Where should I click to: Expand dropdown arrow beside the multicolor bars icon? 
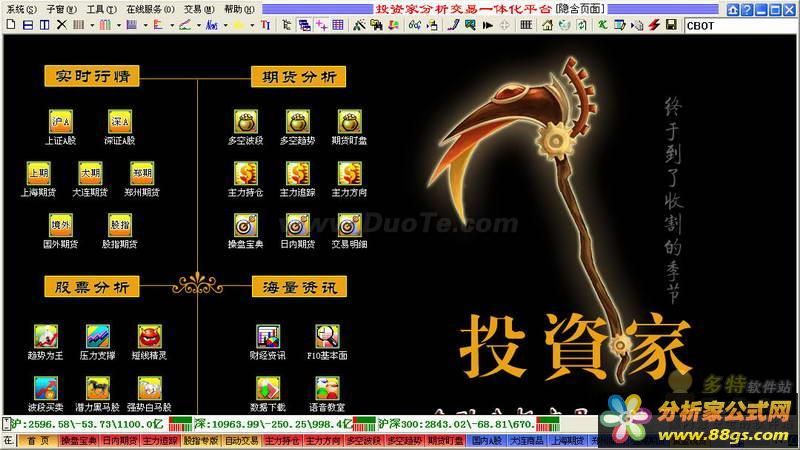[118, 25]
